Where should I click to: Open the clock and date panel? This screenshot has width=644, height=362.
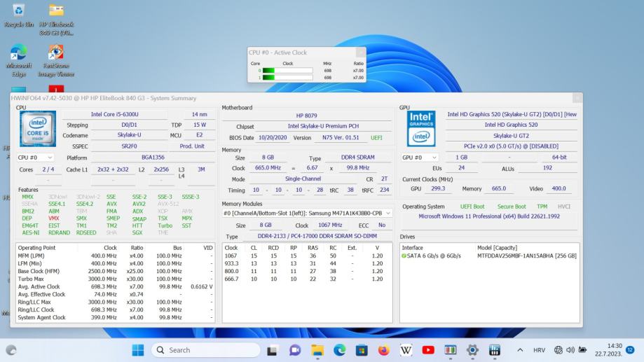click(610, 349)
